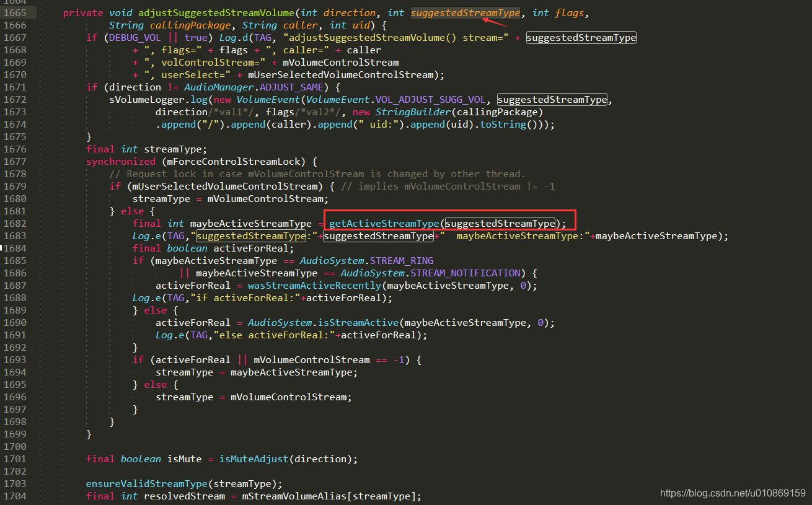Click the isMuteAdjust call on line 1701
The height and width of the screenshot is (505, 812).
[255, 459]
